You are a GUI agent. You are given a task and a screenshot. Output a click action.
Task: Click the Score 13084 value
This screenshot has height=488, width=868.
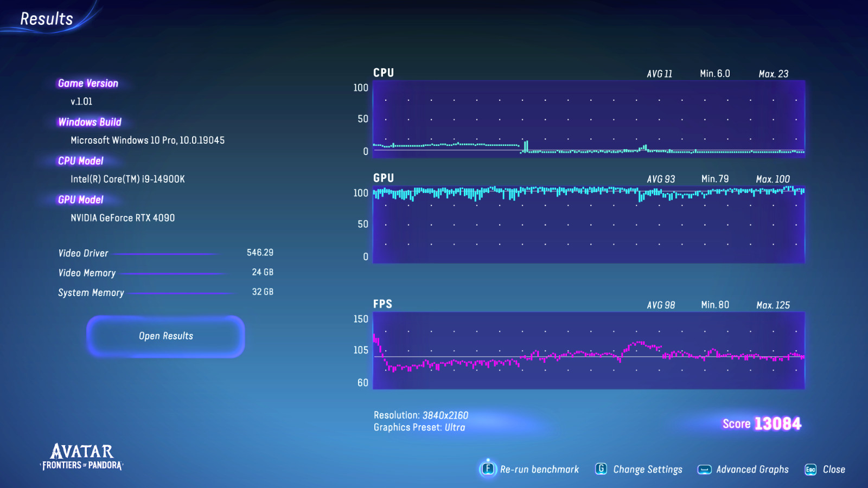(762, 423)
